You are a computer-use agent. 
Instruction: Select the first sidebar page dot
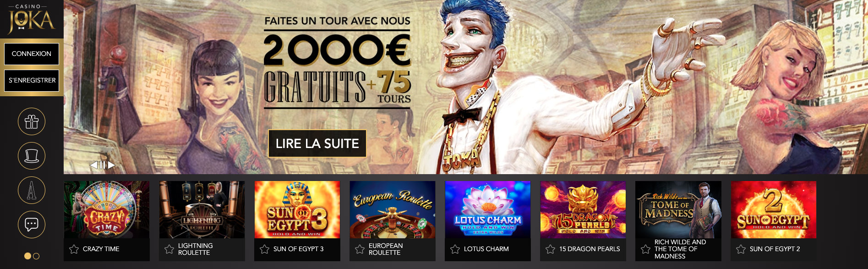point(27,256)
